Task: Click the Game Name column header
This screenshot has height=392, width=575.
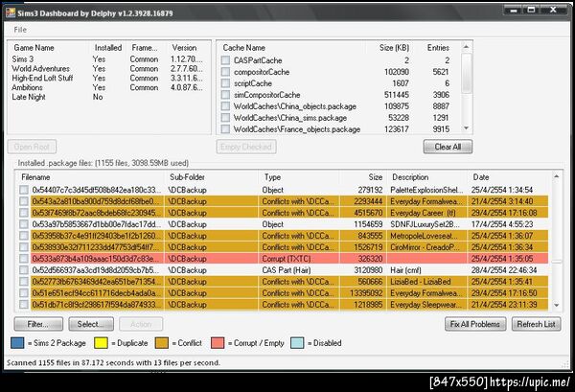Action: click(49, 48)
